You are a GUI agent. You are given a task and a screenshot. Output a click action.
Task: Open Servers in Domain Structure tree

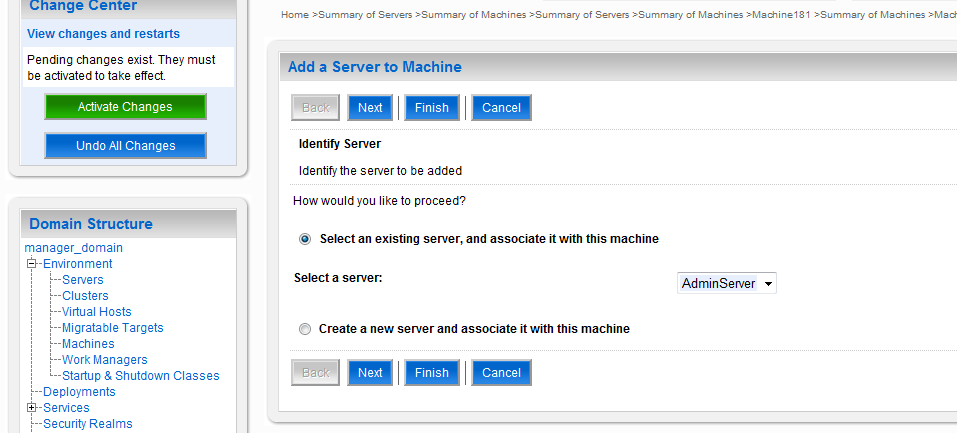pos(82,280)
